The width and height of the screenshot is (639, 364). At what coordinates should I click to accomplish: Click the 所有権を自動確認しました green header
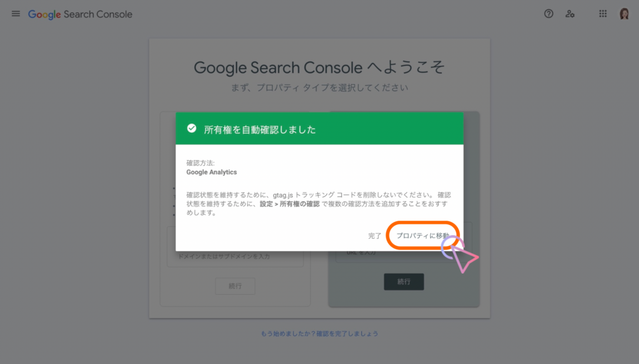(319, 128)
